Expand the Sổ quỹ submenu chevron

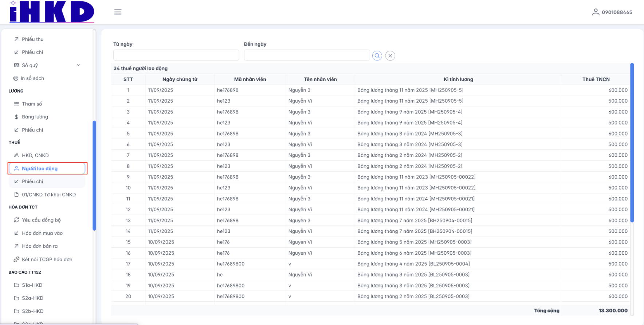[x=78, y=65]
